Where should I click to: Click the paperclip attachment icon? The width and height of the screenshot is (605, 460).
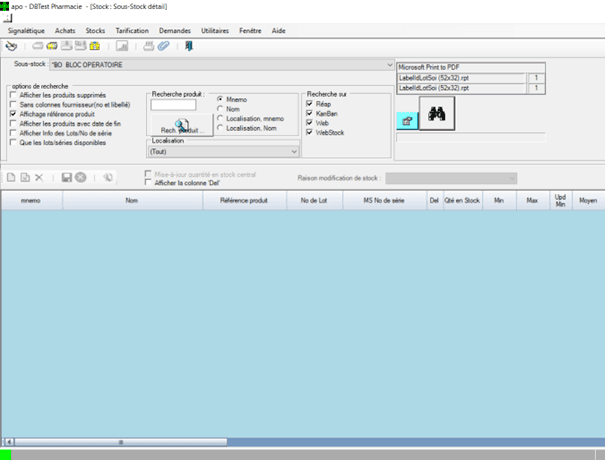tap(164, 46)
